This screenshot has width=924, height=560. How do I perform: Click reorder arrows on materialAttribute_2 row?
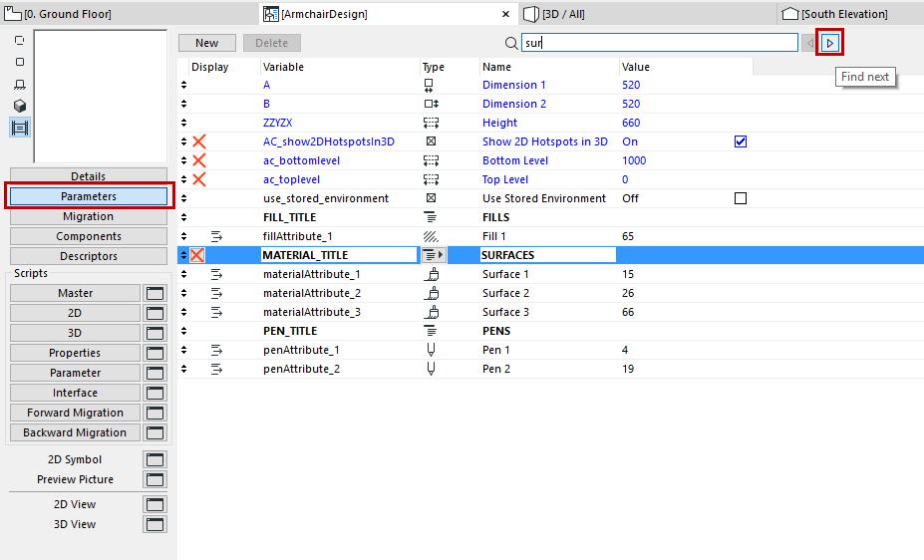pyautogui.click(x=183, y=293)
